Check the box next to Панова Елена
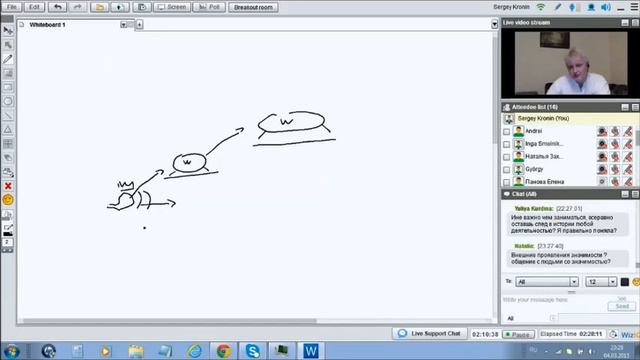Viewport: 640px width, 360px height. coord(507,182)
